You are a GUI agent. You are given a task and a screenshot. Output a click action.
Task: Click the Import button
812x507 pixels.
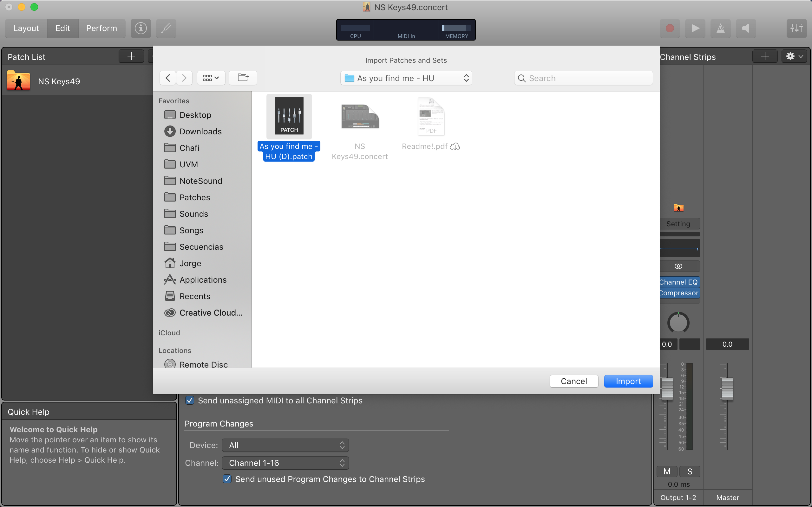click(x=628, y=381)
